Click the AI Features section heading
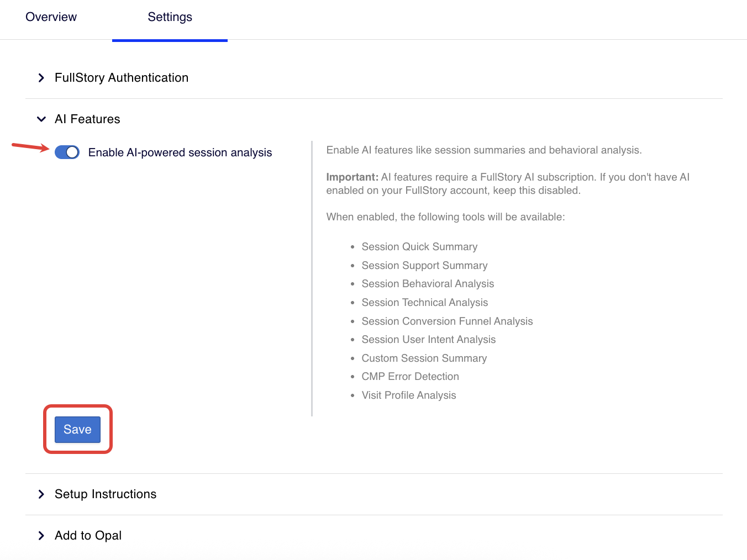 [x=87, y=119]
